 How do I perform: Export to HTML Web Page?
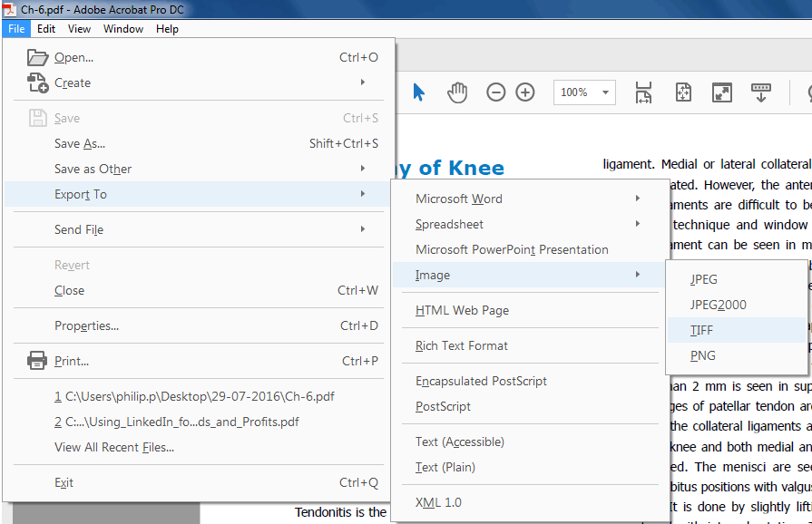coord(529,310)
